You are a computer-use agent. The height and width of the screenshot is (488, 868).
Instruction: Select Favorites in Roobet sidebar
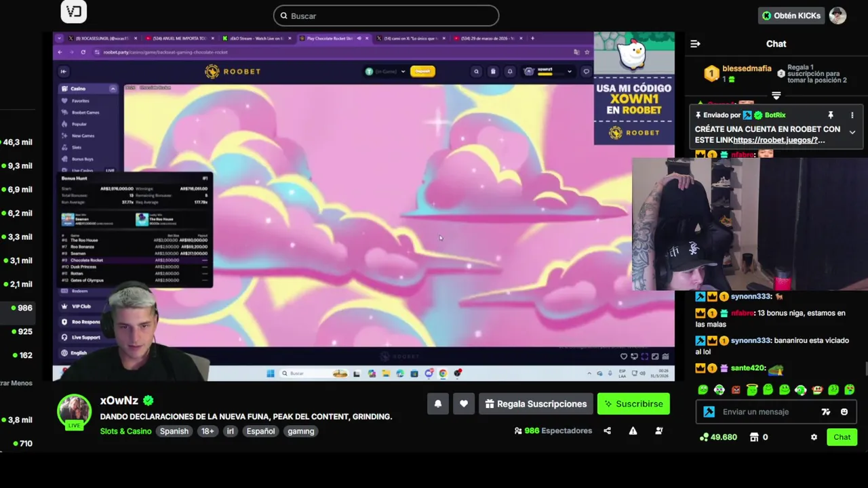pyautogui.click(x=80, y=100)
